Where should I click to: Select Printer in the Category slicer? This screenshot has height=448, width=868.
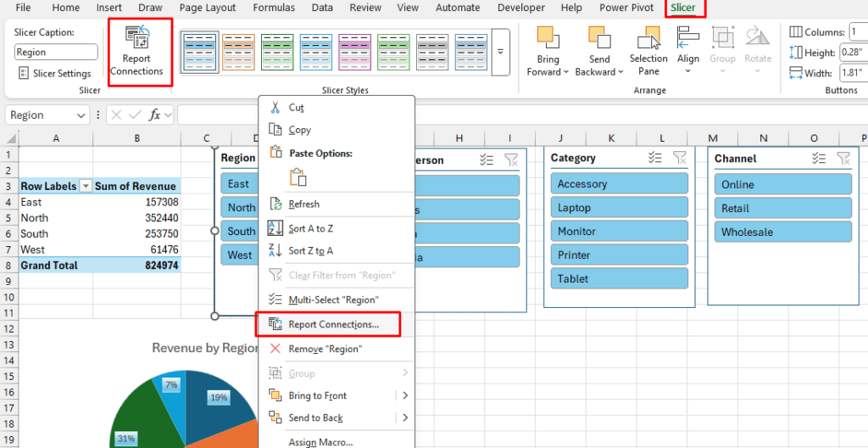(620, 255)
